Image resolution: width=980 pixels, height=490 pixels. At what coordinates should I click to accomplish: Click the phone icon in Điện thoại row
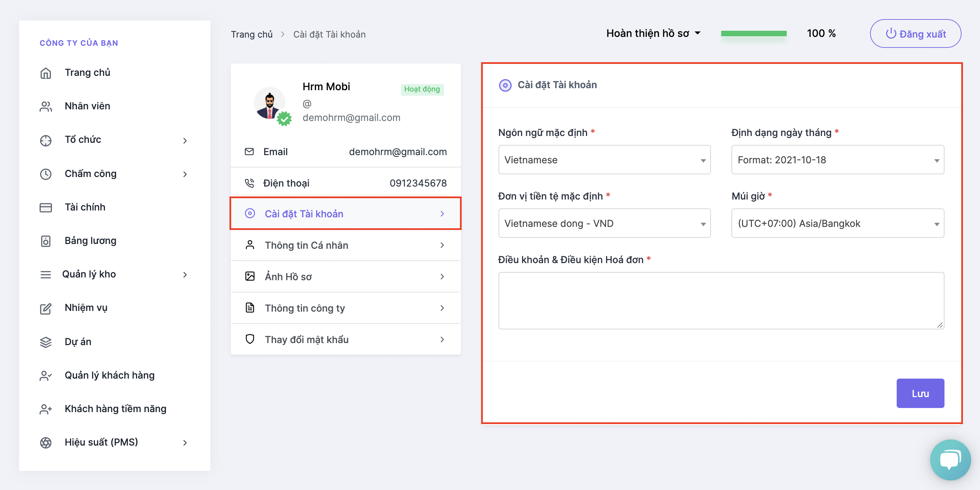pos(249,183)
